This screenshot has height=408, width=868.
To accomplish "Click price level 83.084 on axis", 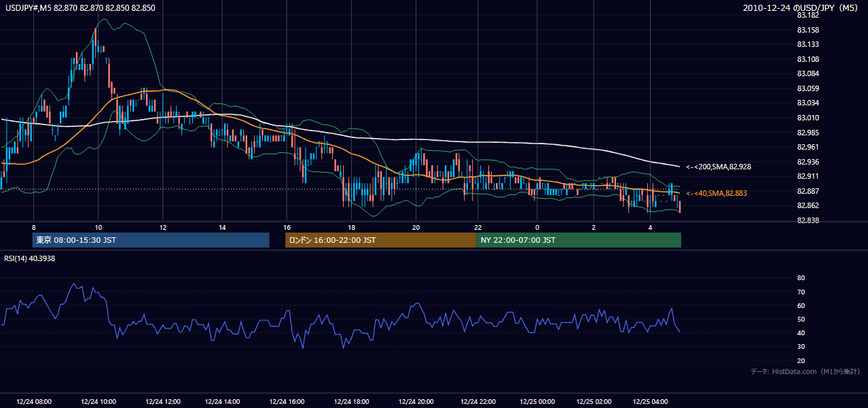I will (808, 73).
